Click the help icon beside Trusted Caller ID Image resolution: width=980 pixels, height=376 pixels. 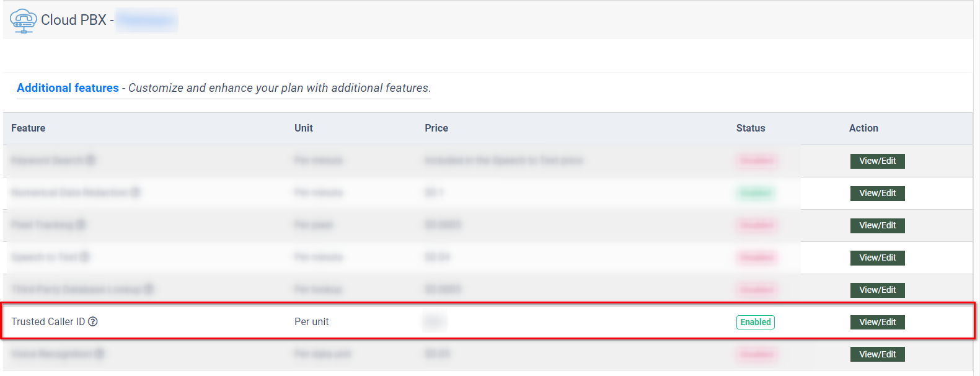pos(93,321)
